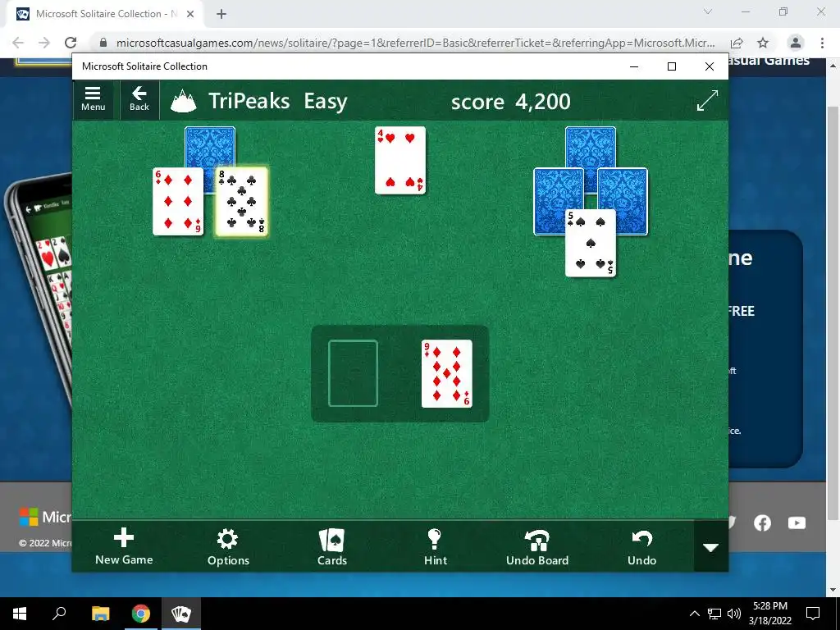Show hidden system tray icons
Viewport: 840px width, 630px height.
click(x=694, y=614)
